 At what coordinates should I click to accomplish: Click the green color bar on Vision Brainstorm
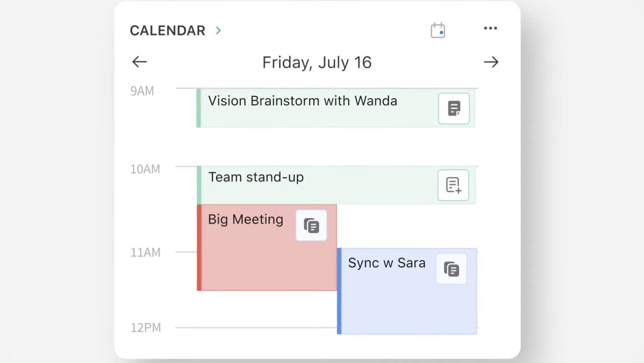click(x=199, y=108)
